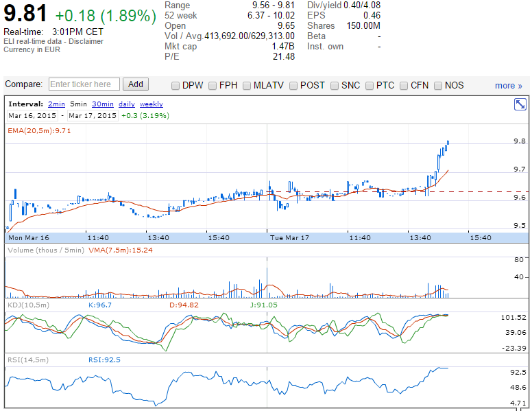
Task: Click the EMA(20,5m):9.71 indicator label
Action: click(x=39, y=131)
